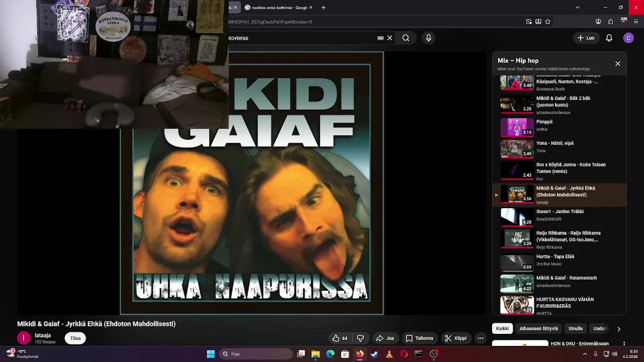
Task: Open options for HDN & DKU recommended video
Action: 624,344
